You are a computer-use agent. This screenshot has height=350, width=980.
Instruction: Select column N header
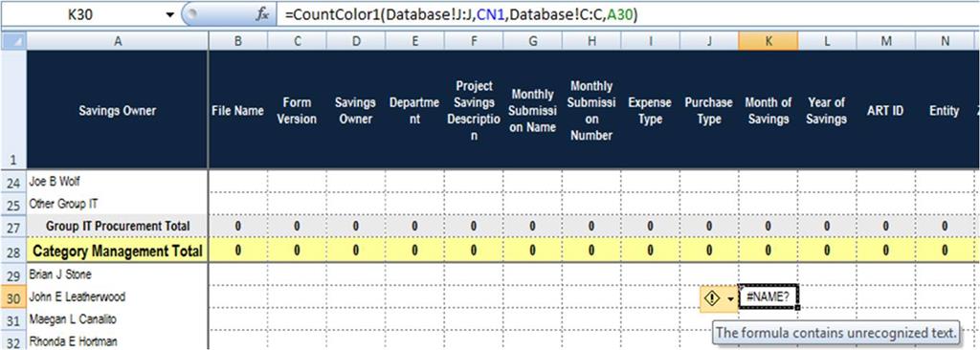click(x=945, y=40)
